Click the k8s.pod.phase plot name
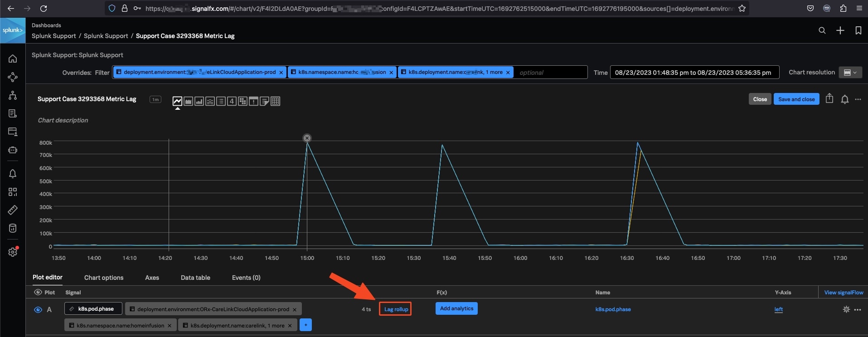This screenshot has height=337, width=868. tap(613, 309)
